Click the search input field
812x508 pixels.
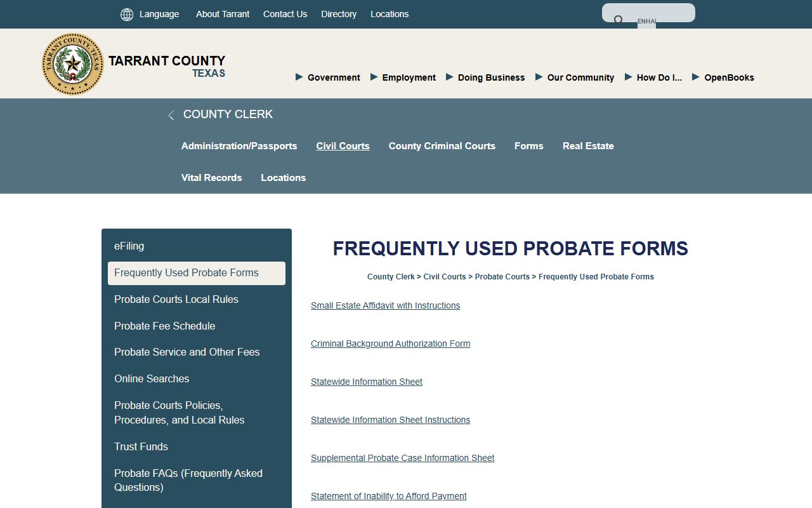click(x=648, y=13)
